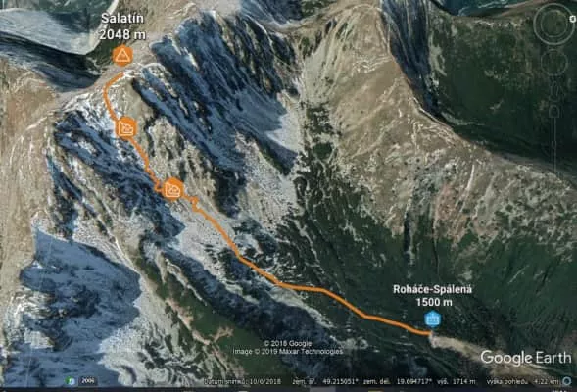
Task: Click the orange trail endpoint near the hut
Action: [x=428, y=333]
